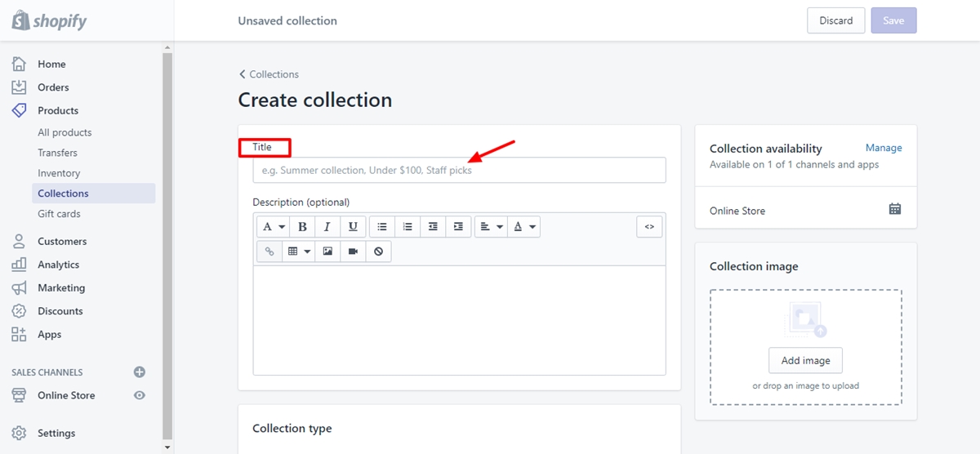The width and height of the screenshot is (980, 454).
Task: Click the Marketing megaphone icon
Action: (19, 287)
